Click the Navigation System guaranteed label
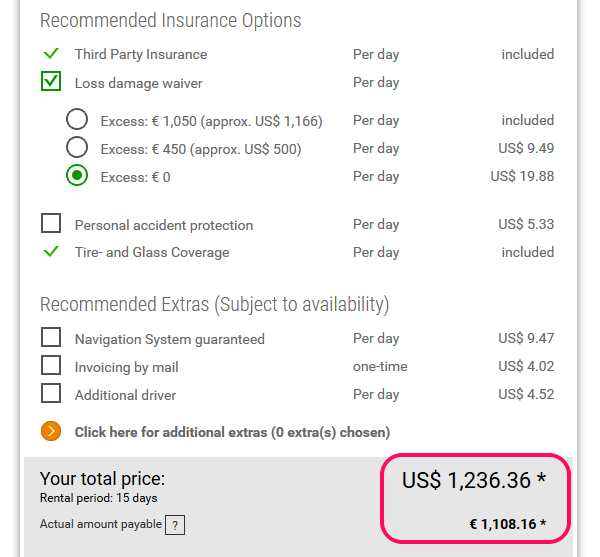Viewport: 600px width, 557px height. point(170,339)
